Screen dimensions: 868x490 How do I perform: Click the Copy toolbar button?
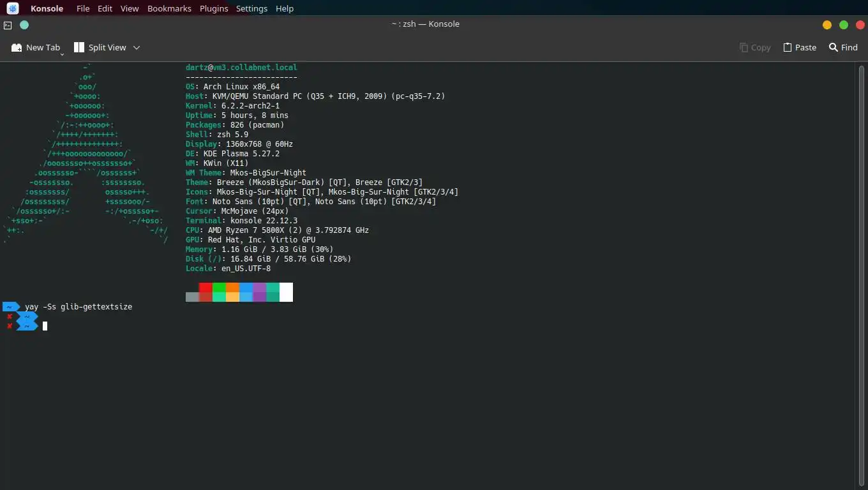(755, 47)
